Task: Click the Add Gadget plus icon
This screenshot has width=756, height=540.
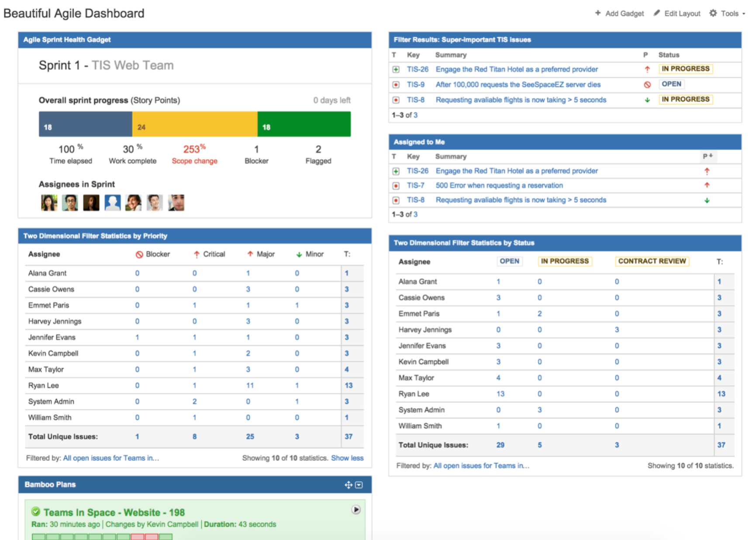Action: tap(597, 13)
